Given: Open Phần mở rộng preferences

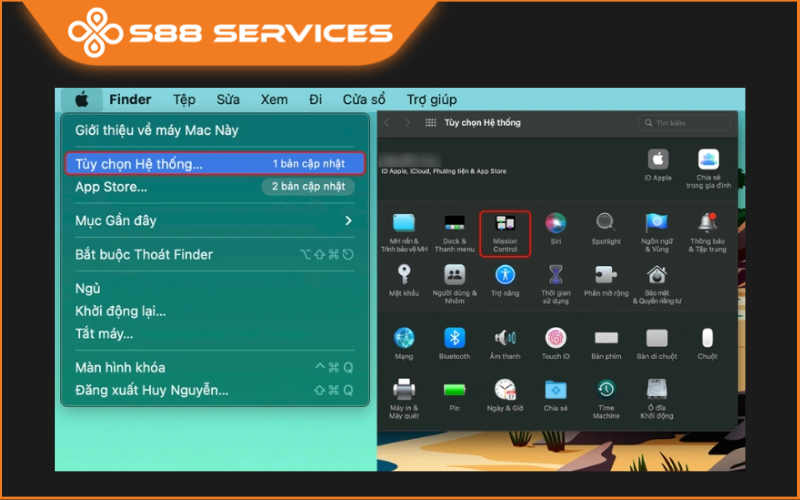Looking at the screenshot, I should (x=606, y=281).
